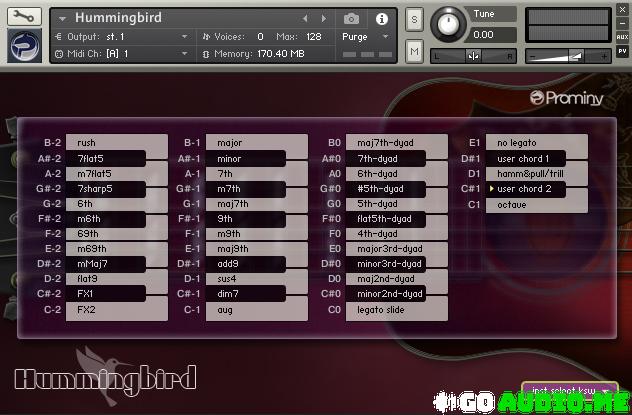Adjust the volume slider
Viewport: 632px width, 415px height.
click(568, 56)
